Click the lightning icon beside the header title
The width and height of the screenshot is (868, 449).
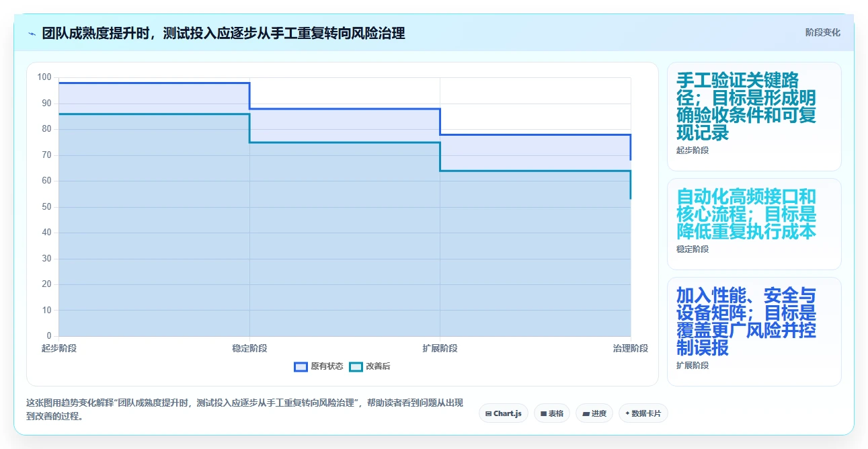[x=32, y=34]
